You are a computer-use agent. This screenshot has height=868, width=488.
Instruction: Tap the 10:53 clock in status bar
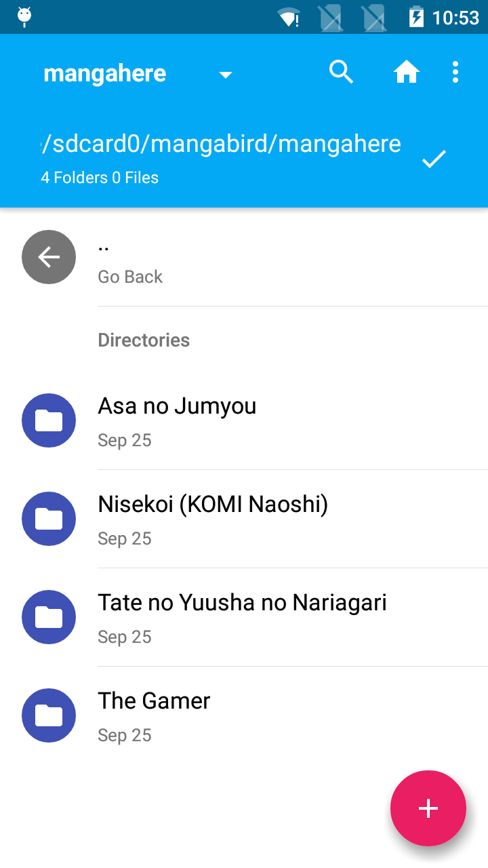click(455, 18)
